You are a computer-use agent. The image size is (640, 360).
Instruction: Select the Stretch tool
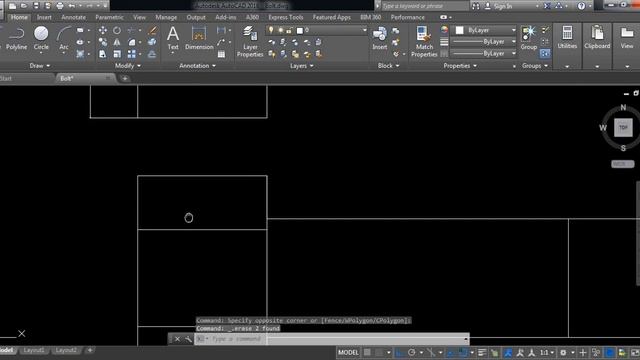pyautogui.click(x=103, y=54)
